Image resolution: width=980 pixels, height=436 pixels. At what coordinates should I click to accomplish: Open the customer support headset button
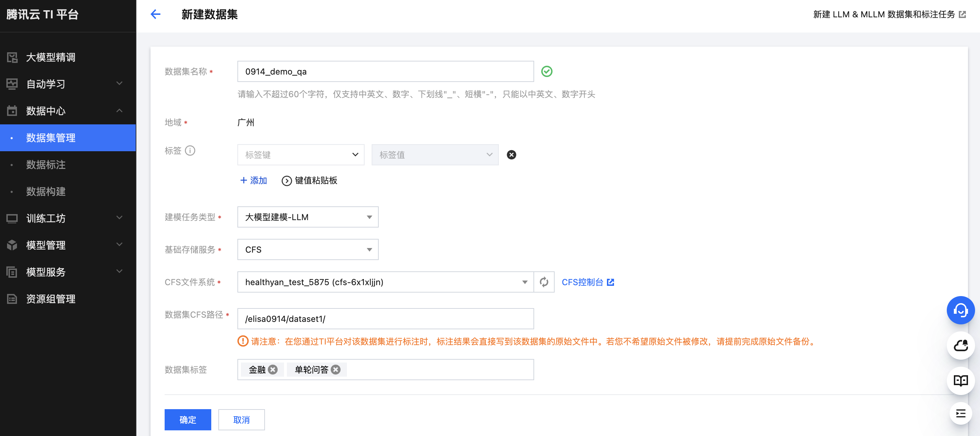961,310
